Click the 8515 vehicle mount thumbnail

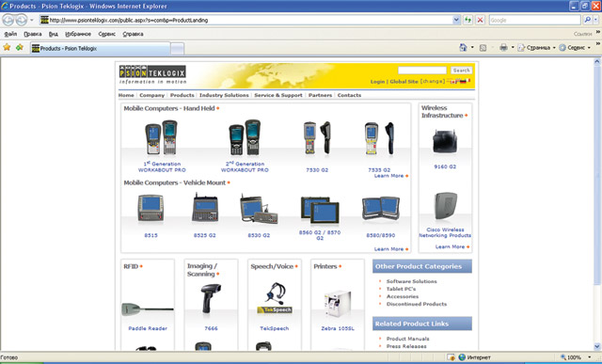coord(150,208)
